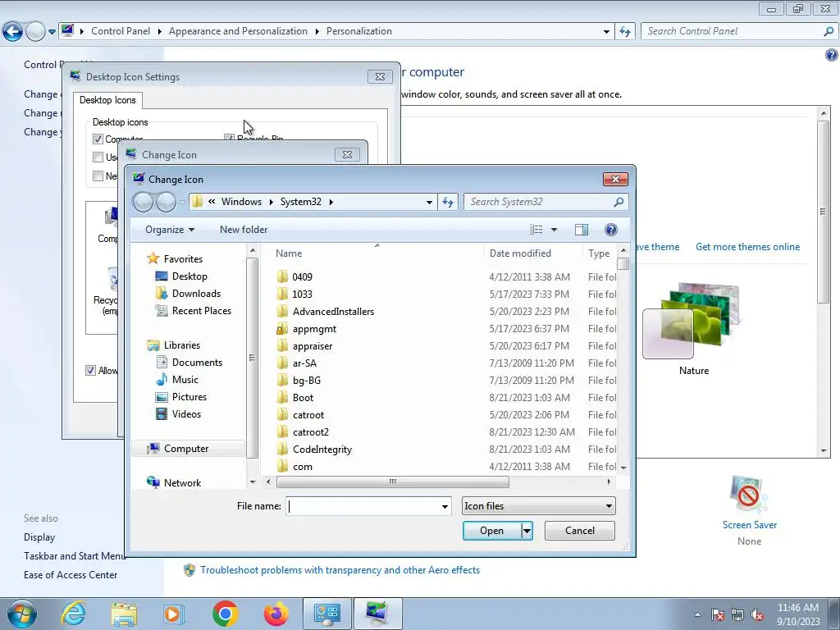This screenshot has height=630, width=840.
Task: Expand the Windows breadcrumb arrow
Action: [x=271, y=202]
